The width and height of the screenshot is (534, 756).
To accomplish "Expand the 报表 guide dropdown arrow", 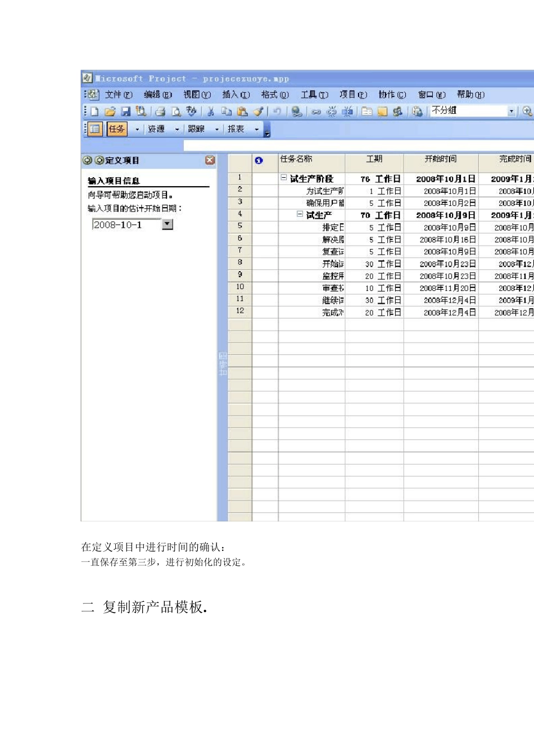I will [257, 129].
